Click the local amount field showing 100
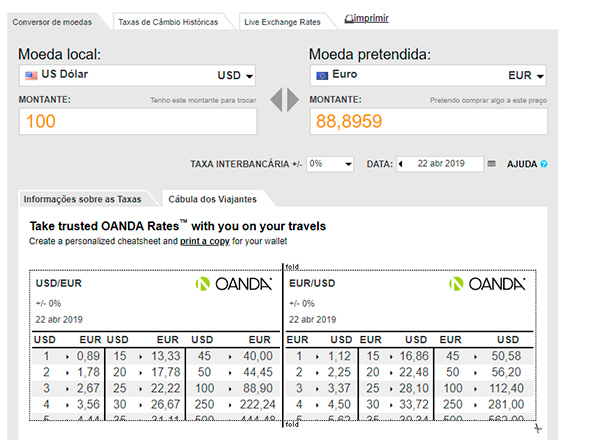This screenshot has height=440, width=600. tap(138, 121)
